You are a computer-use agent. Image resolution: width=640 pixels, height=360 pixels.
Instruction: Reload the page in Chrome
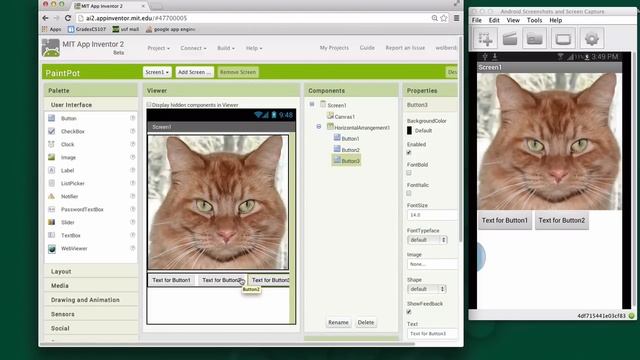point(68,18)
